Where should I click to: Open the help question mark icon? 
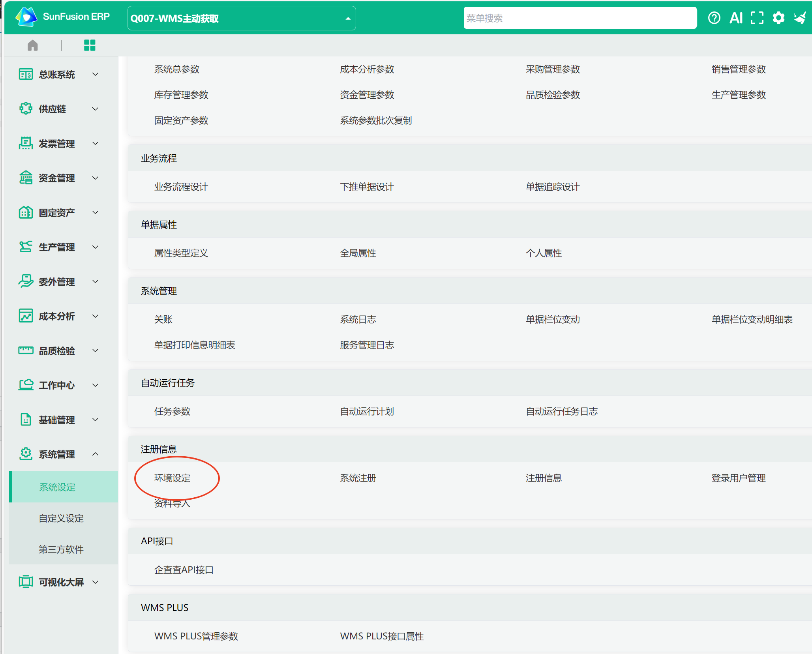(714, 18)
